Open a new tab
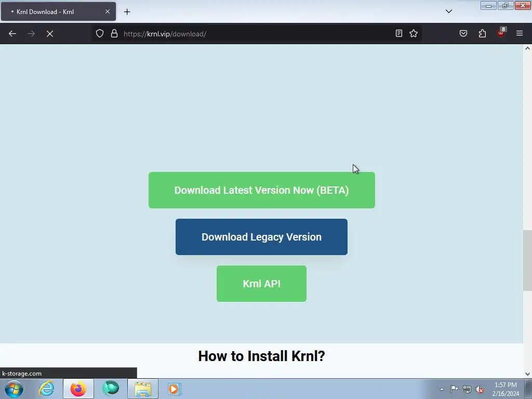The image size is (532, 399). [x=127, y=12]
